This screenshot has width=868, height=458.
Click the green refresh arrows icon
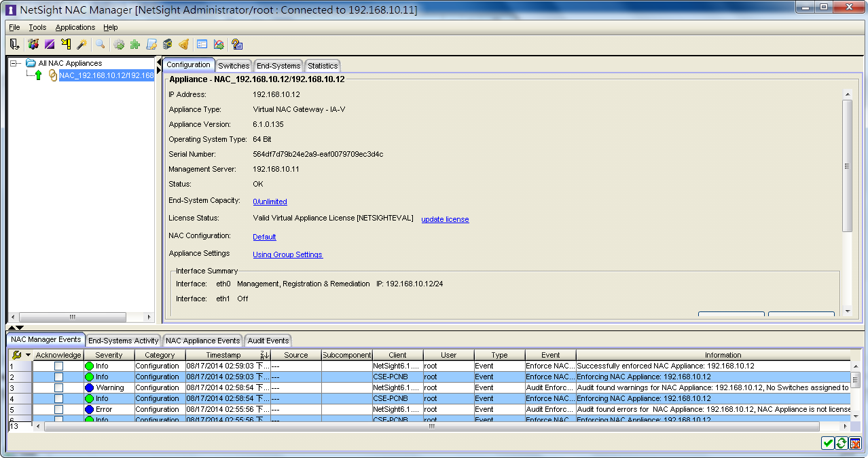click(841, 443)
